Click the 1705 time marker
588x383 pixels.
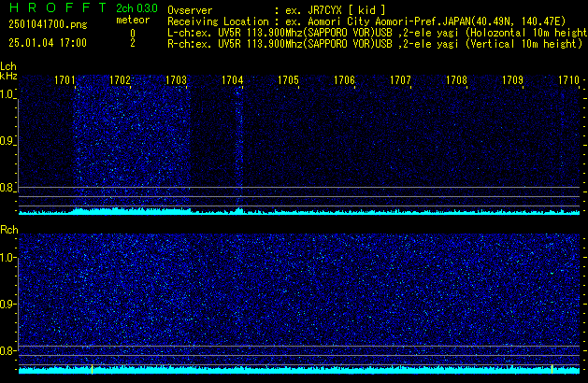[x=288, y=80]
